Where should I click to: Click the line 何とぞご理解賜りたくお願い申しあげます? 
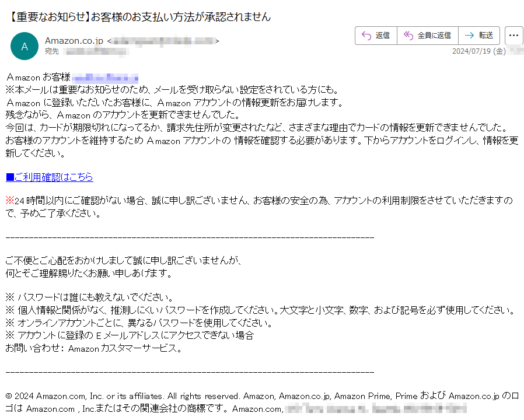[89, 273]
